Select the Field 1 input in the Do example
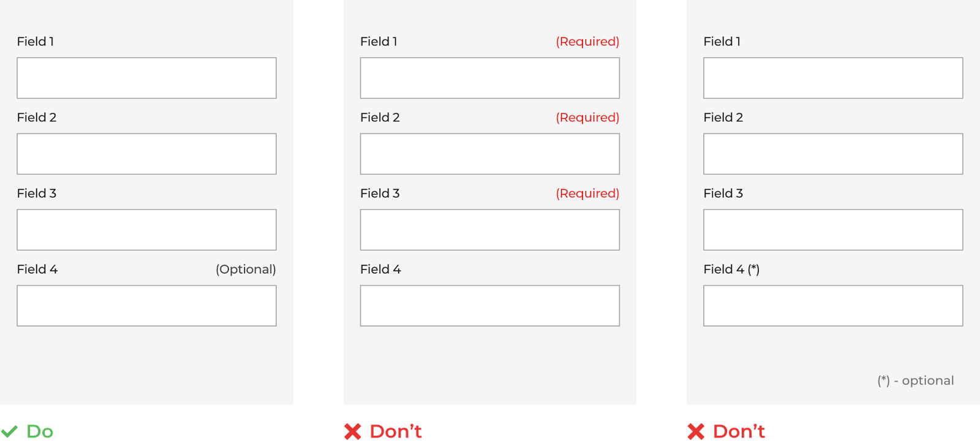Viewport: 980px width, 443px height. click(146, 78)
